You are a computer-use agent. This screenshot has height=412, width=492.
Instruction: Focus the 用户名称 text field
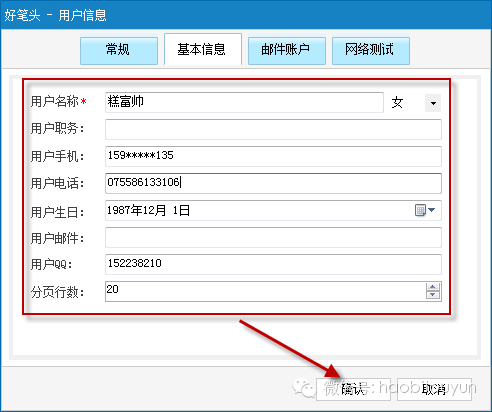(x=244, y=102)
